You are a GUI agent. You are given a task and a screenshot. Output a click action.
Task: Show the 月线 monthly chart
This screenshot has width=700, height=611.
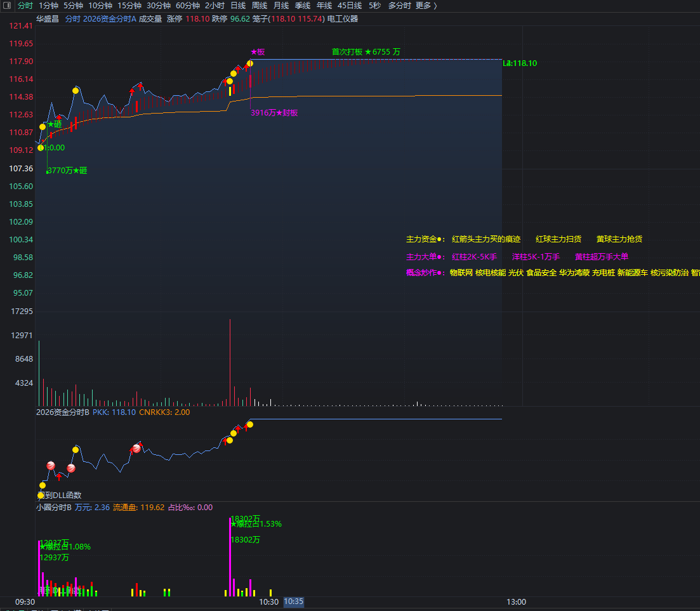click(281, 6)
